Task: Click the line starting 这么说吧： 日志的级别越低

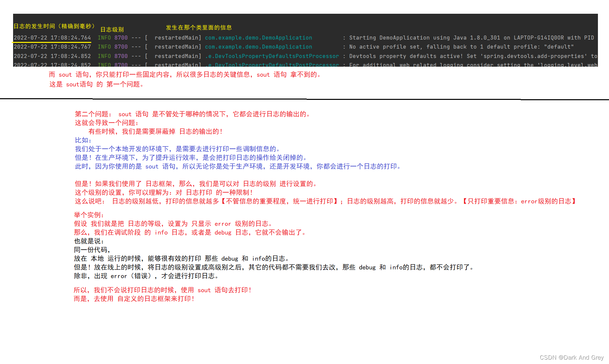Action: (x=326, y=201)
